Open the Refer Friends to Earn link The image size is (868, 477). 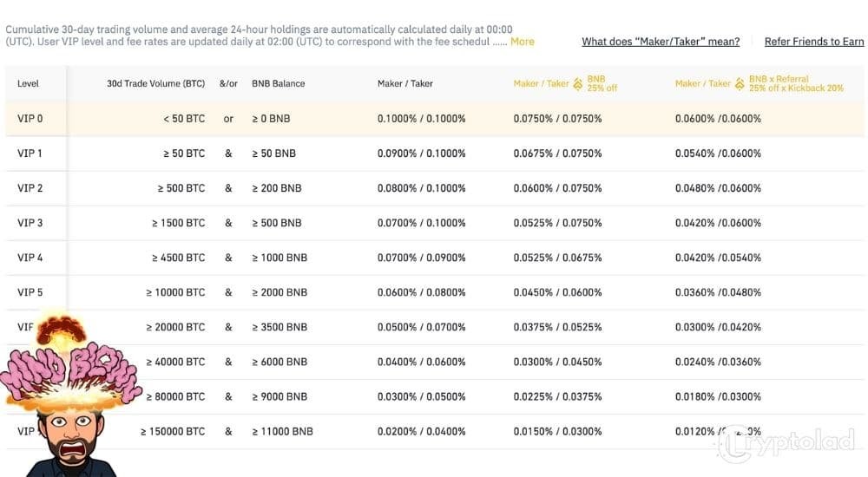coord(814,42)
